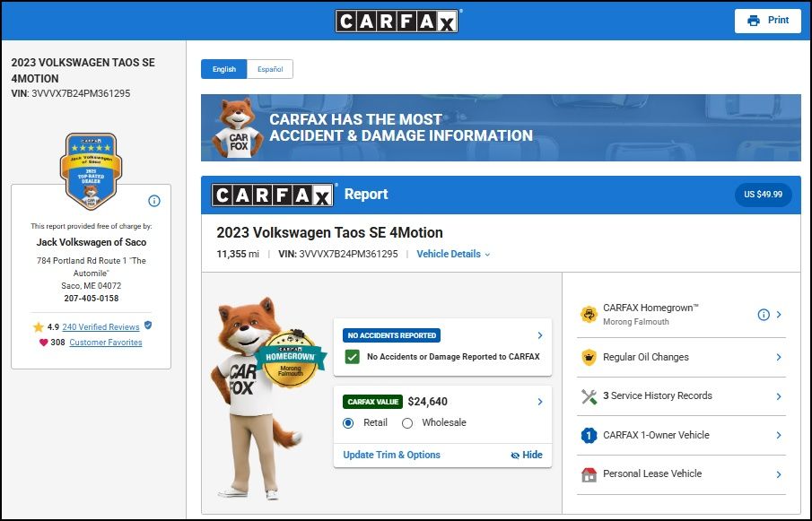Click the verified shield icon after reviews

[148, 326]
